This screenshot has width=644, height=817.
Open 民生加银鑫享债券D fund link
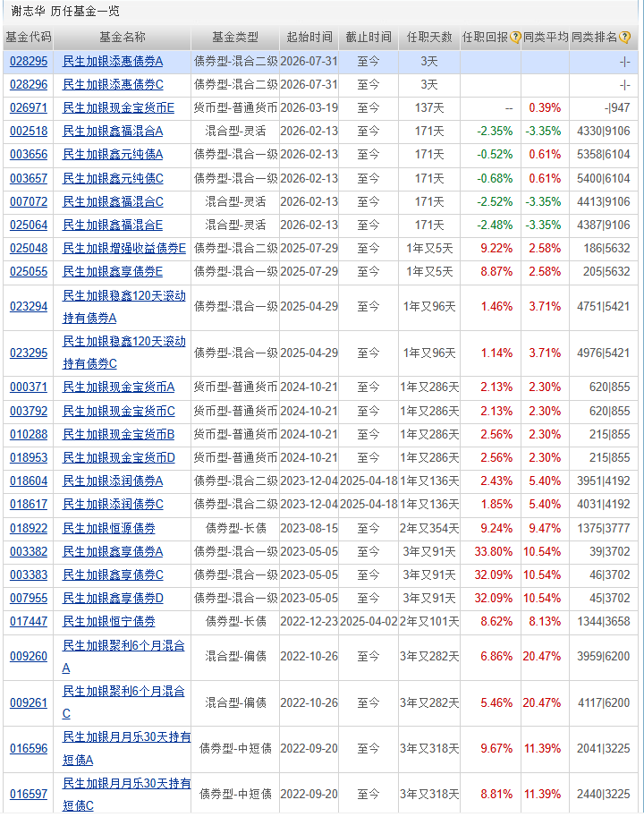(113, 598)
